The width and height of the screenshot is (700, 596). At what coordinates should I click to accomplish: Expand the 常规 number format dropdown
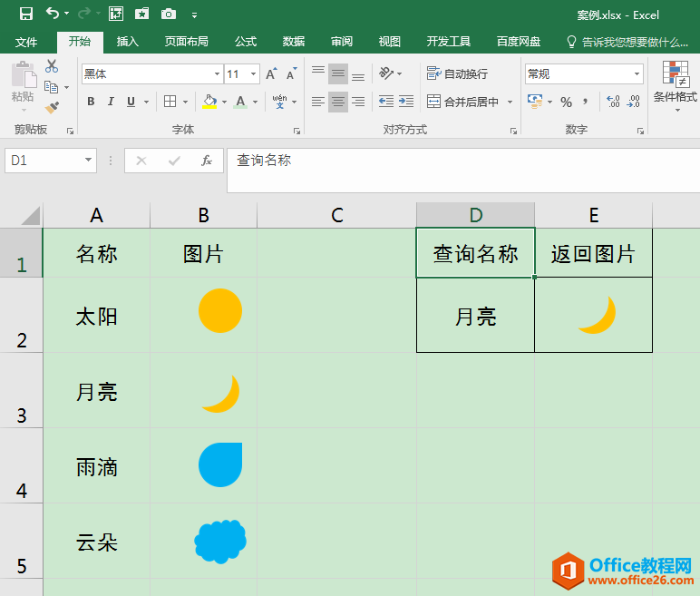tap(637, 74)
